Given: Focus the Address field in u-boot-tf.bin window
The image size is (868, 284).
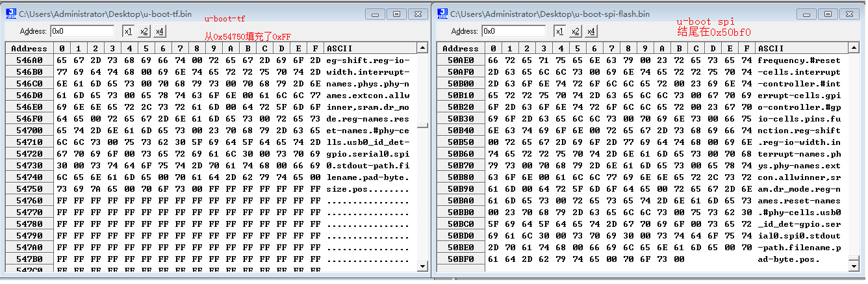Looking at the screenshot, I should point(81,31).
